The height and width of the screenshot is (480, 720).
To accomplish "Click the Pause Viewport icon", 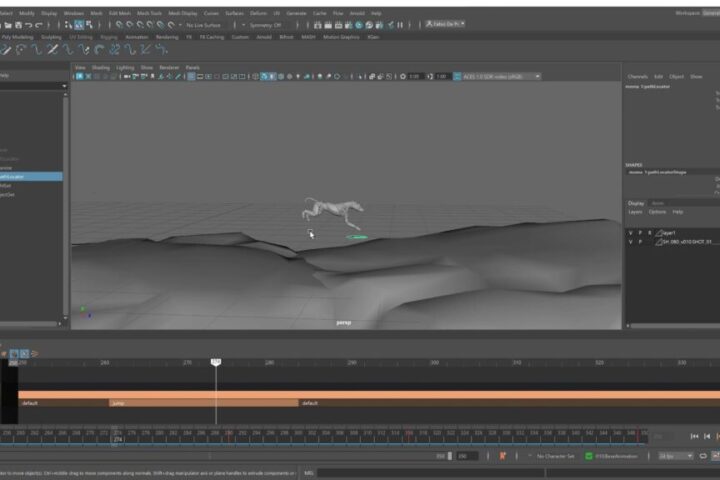I will point(400,25).
